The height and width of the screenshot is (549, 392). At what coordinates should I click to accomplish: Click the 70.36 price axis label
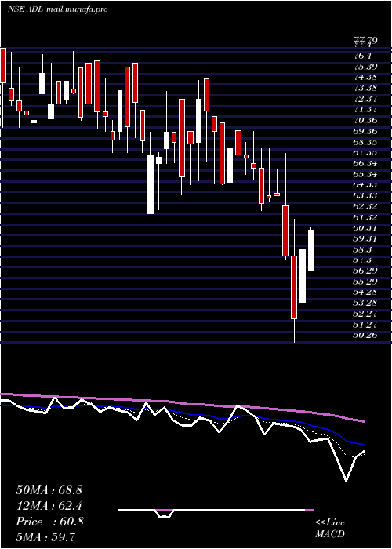click(365, 121)
